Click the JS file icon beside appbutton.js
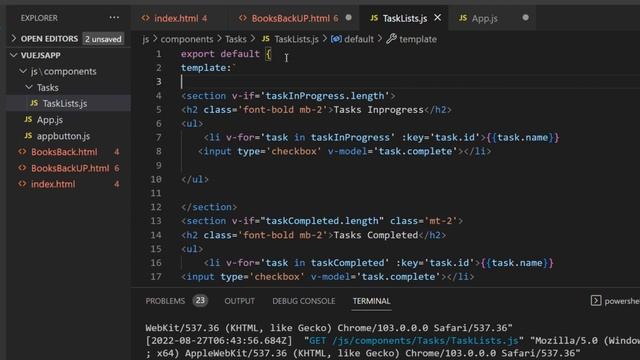Image resolution: width=640 pixels, height=360 pixels. pos(28,136)
